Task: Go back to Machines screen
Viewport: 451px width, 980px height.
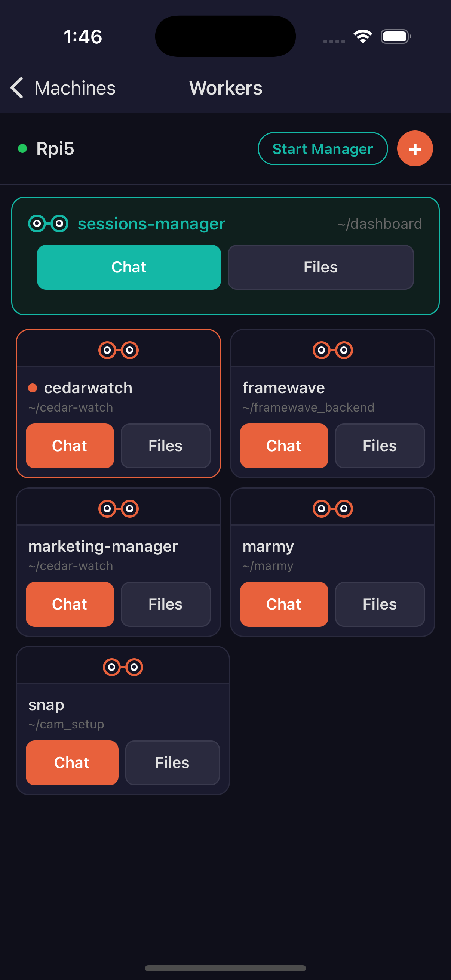Action: coord(63,88)
